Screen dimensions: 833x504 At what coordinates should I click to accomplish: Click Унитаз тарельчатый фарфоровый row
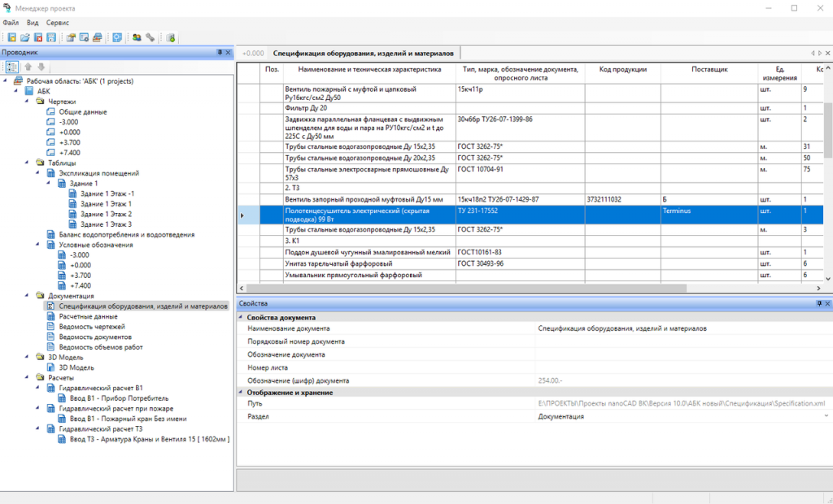(369, 264)
